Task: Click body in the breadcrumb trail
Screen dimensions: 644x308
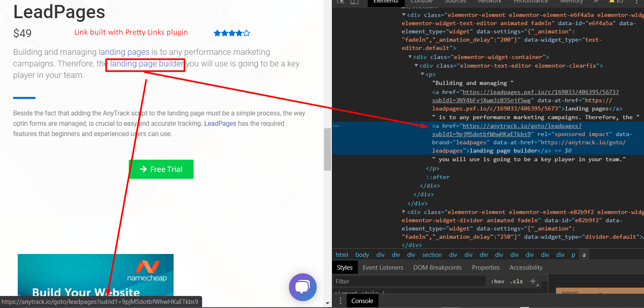Action: (x=362, y=255)
